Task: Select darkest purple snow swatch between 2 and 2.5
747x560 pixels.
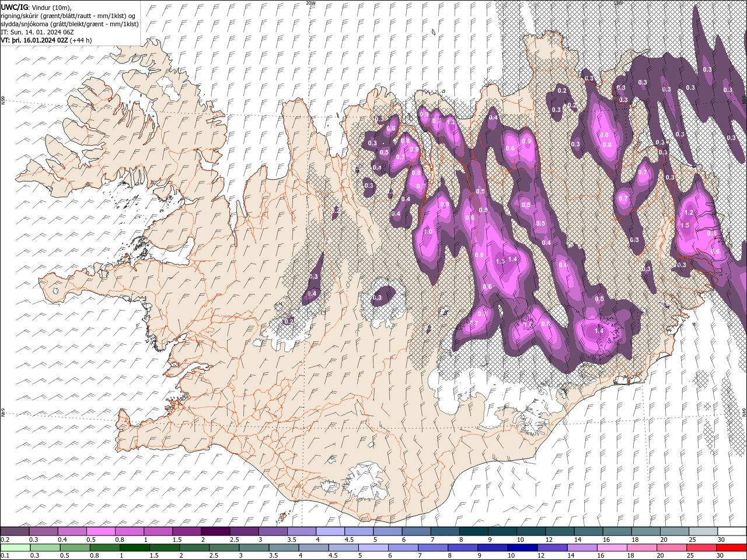Action: (215, 531)
